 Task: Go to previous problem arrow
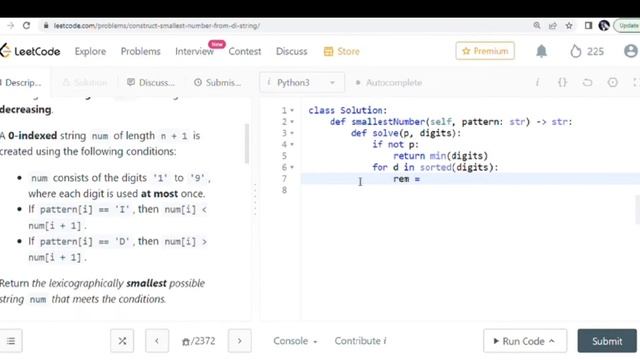(x=157, y=341)
